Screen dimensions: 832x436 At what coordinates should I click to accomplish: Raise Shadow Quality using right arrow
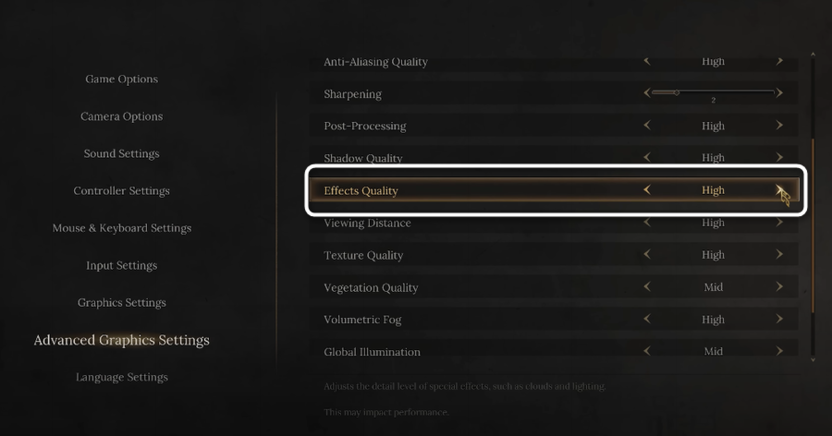(x=779, y=158)
